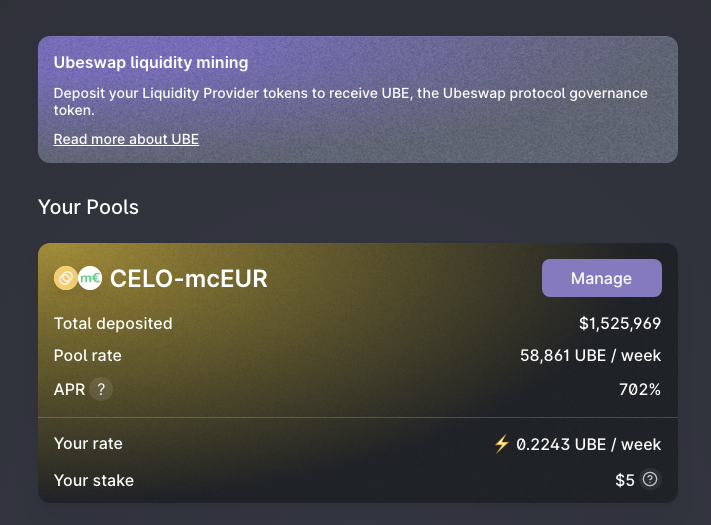Click the 58,861 UBE / week pool rate
Image resolution: width=711 pixels, height=525 pixels.
coord(590,355)
